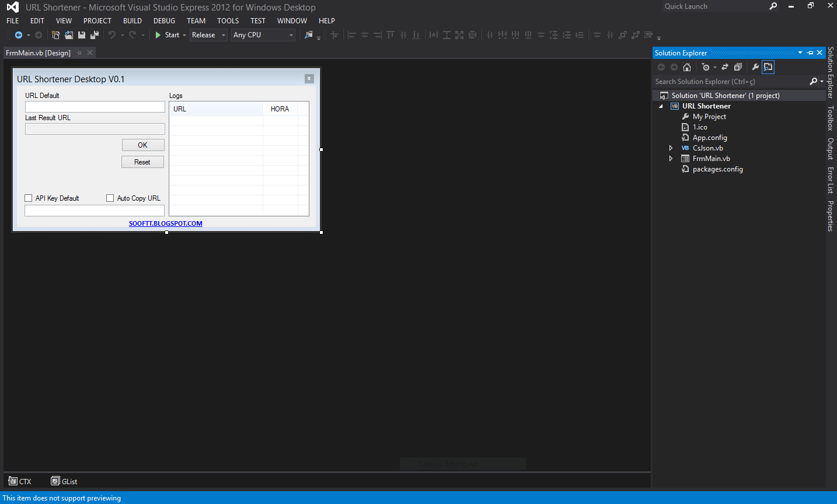Expand the FrmMain.vb tree node
This screenshot has width=837, height=504.
point(671,159)
